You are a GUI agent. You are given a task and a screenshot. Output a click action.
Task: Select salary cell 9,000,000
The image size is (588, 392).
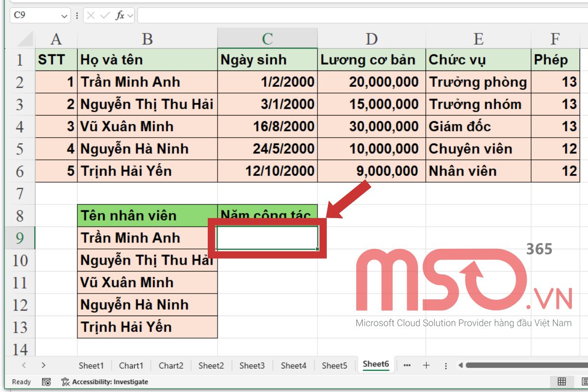pyautogui.click(x=372, y=171)
